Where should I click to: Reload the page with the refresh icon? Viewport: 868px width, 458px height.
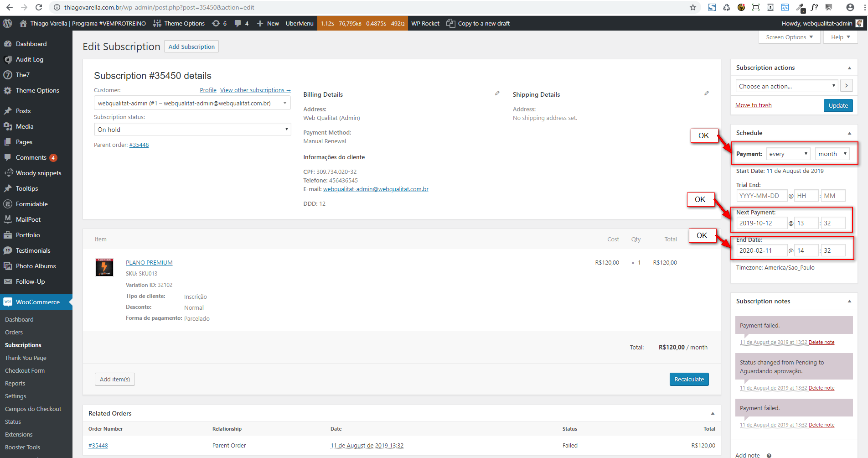[x=39, y=7]
